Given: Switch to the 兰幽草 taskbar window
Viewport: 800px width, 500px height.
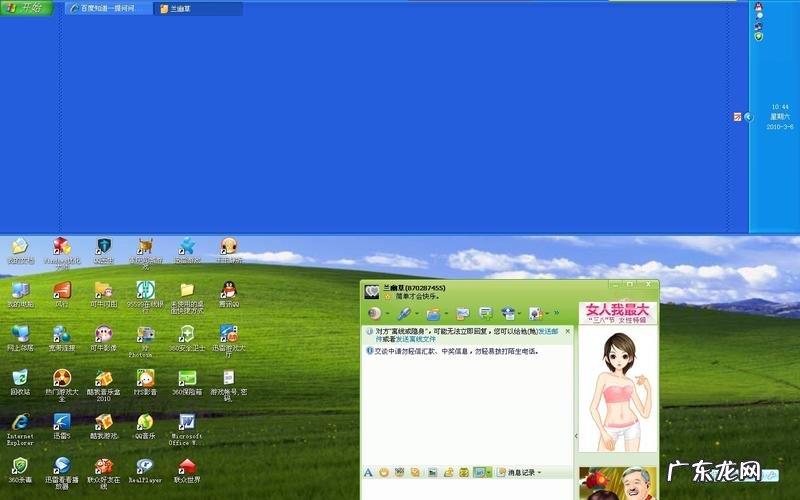Looking at the screenshot, I should (198, 8).
